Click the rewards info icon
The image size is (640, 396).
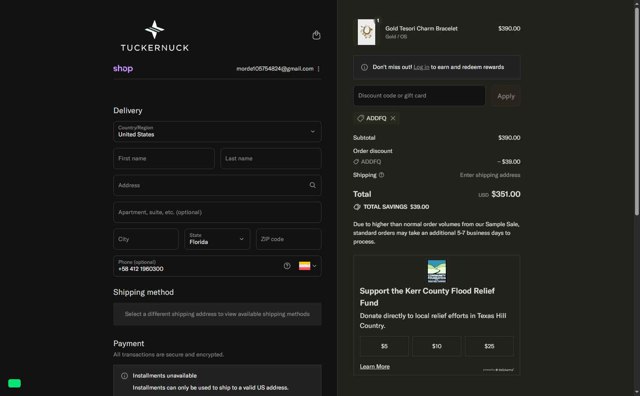pyautogui.click(x=364, y=67)
